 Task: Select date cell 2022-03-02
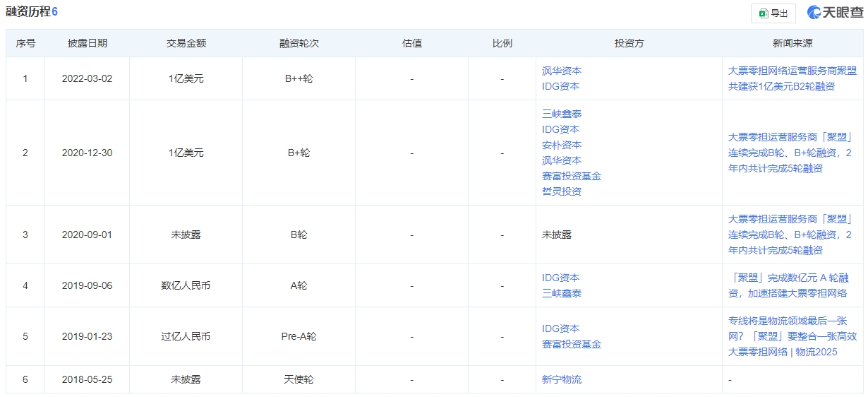tap(88, 78)
